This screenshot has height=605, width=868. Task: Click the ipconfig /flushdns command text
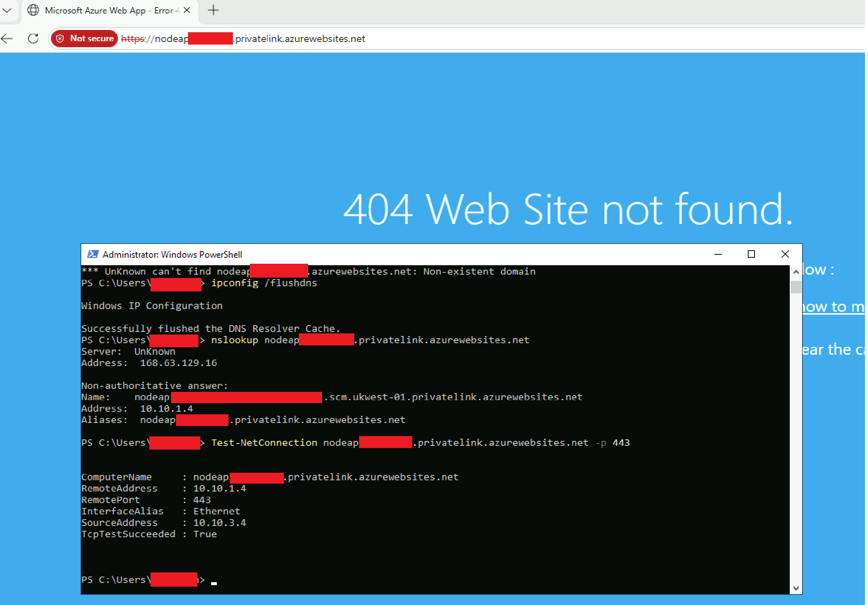click(x=265, y=284)
